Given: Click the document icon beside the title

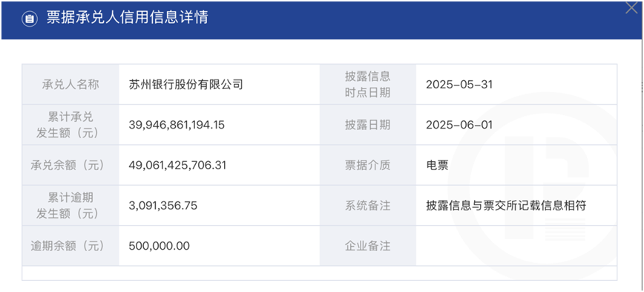Looking at the screenshot, I should [x=30, y=19].
